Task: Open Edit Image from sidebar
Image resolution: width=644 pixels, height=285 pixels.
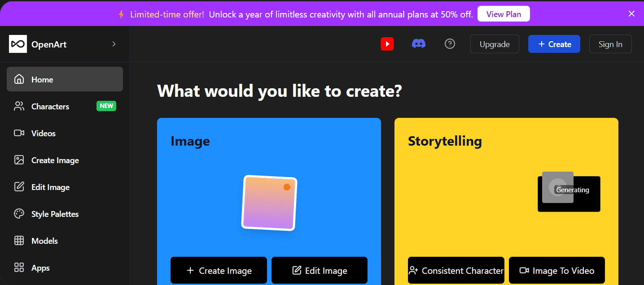Action: coord(50,187)
